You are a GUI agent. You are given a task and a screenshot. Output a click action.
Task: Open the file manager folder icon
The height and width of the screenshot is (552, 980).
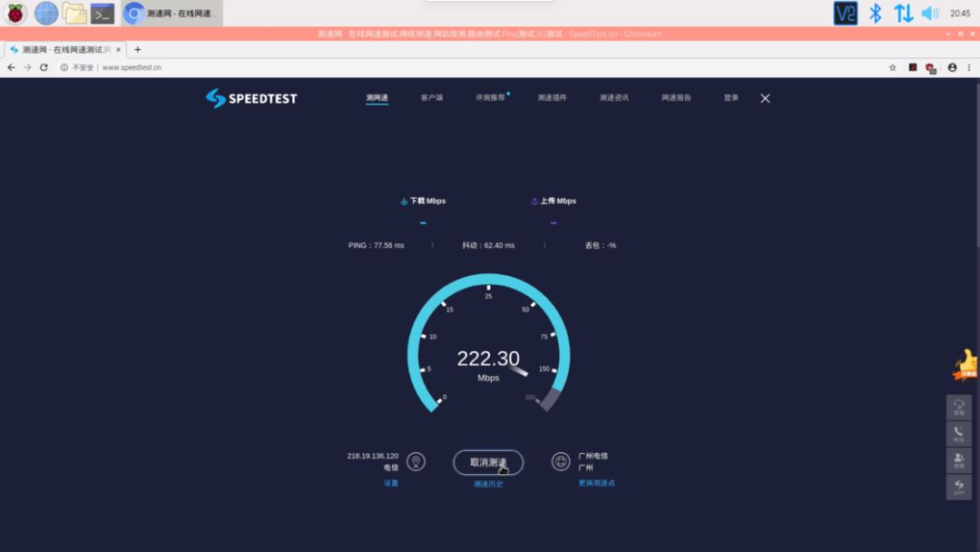pos(74,13)
